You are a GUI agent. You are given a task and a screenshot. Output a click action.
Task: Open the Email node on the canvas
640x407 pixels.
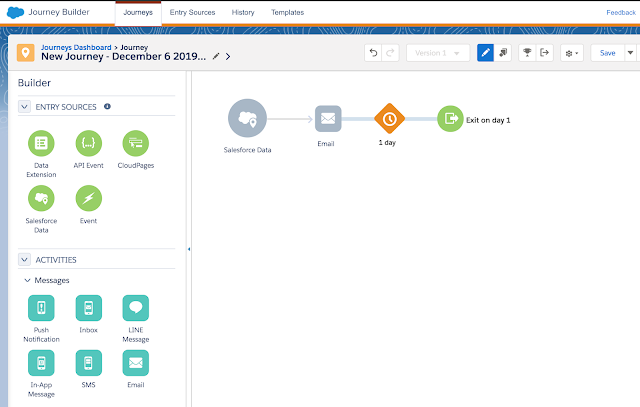pyautogui.click(x=328, y=119)
